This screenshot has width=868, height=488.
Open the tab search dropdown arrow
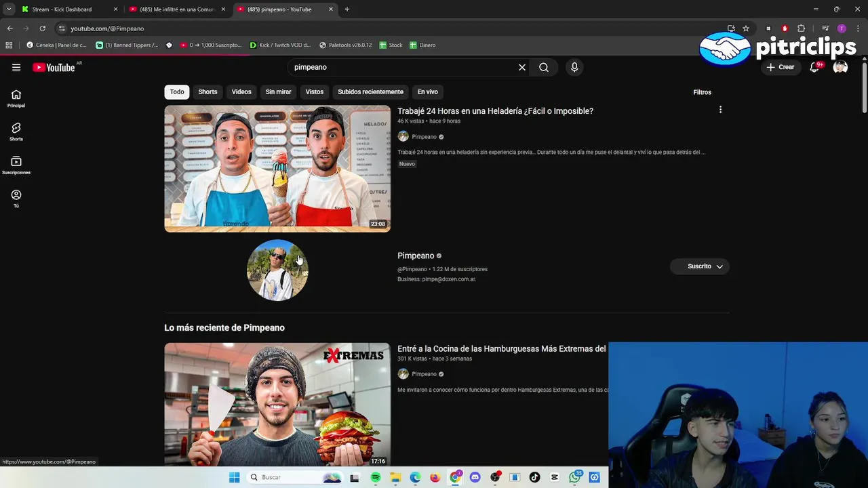[x=9, y=9]
